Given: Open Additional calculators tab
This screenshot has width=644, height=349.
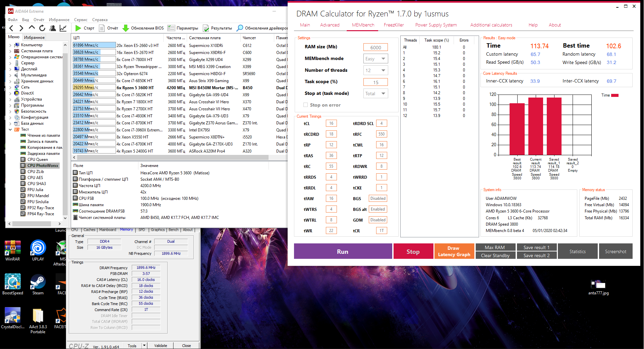Looking at the screenshot, I should [x=491, y=25].
